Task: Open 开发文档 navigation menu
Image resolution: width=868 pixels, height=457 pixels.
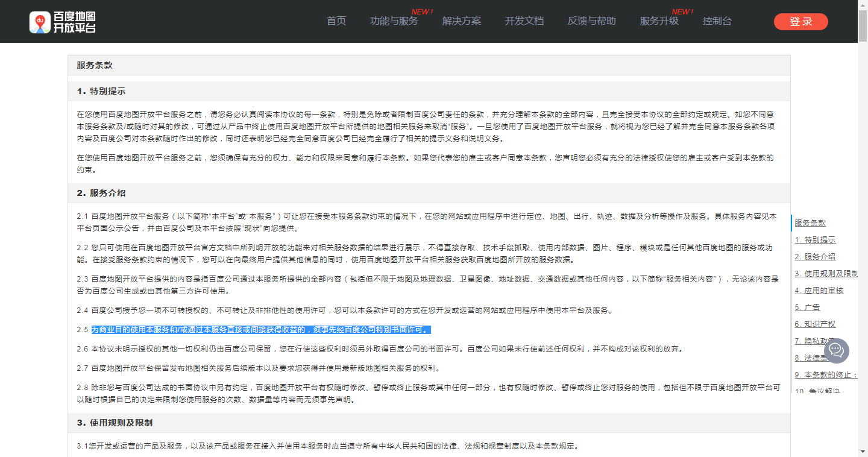Action: tap(524, 21)
